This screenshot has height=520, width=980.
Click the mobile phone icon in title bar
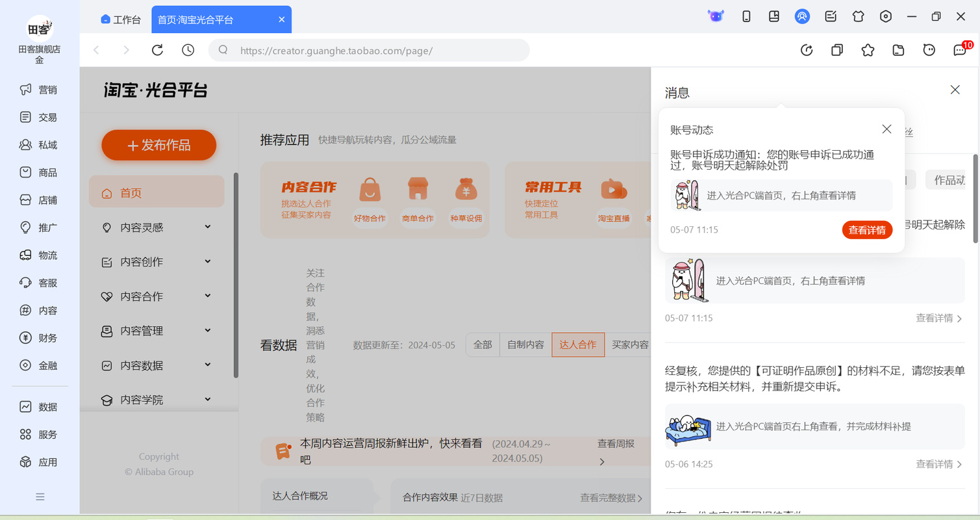[x=746, y=16]
